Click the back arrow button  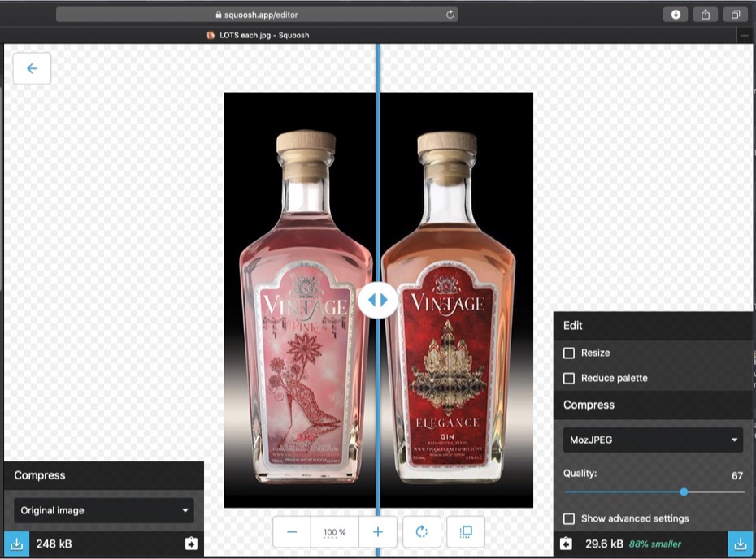[x=33, y=69]
